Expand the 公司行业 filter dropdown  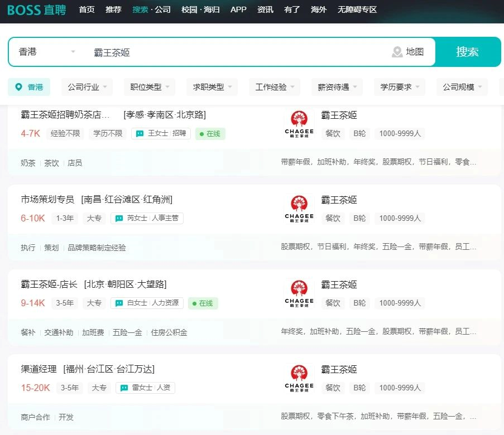click(87, 87)
